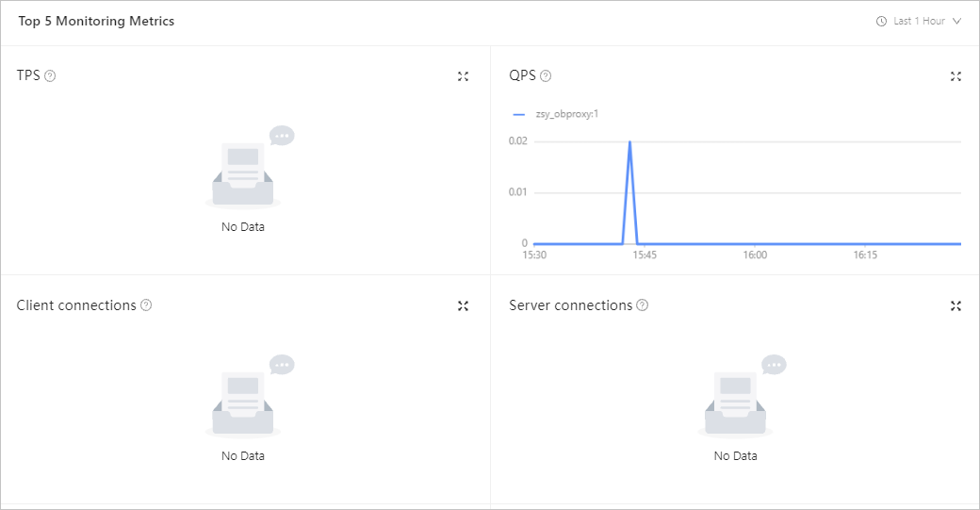This screenshot has width=980, height=510.
Task: Click the peak of the QPS spike
Action: [629, 142]
